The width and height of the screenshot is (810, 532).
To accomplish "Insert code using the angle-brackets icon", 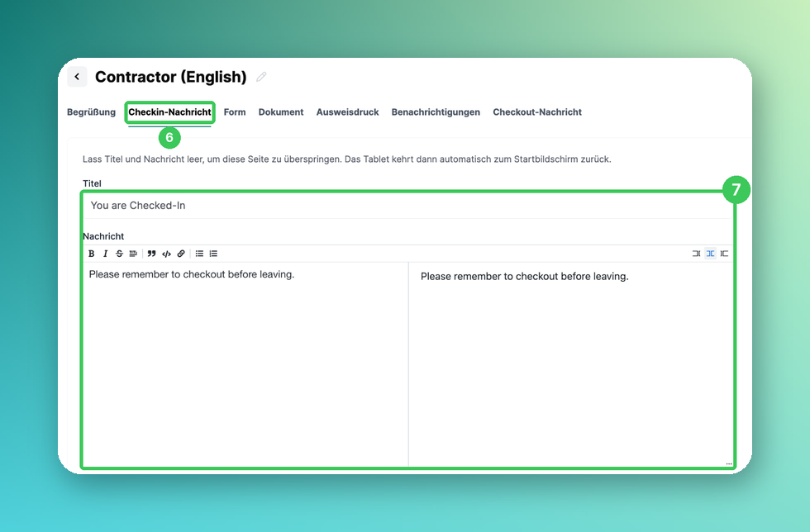I will pos(166,254).
